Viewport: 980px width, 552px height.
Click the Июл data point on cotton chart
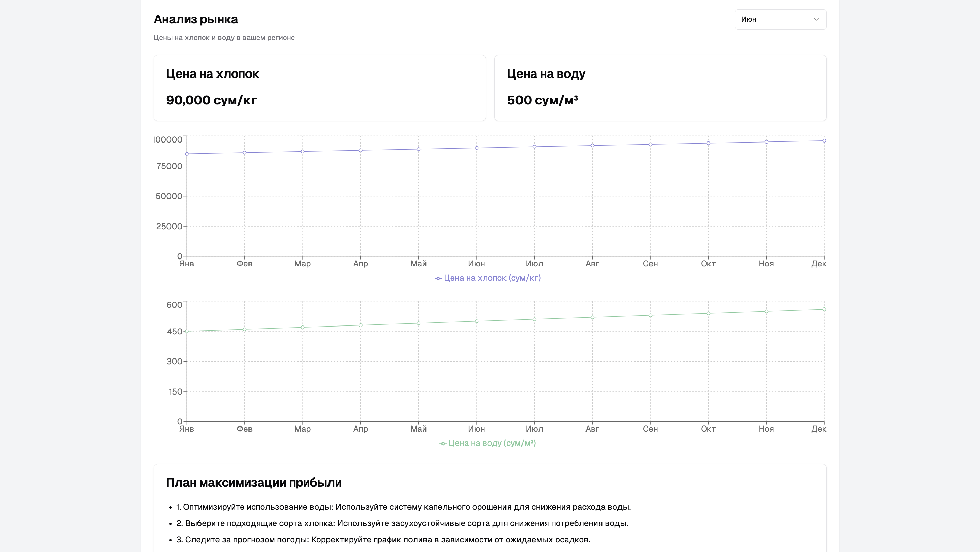534,147
